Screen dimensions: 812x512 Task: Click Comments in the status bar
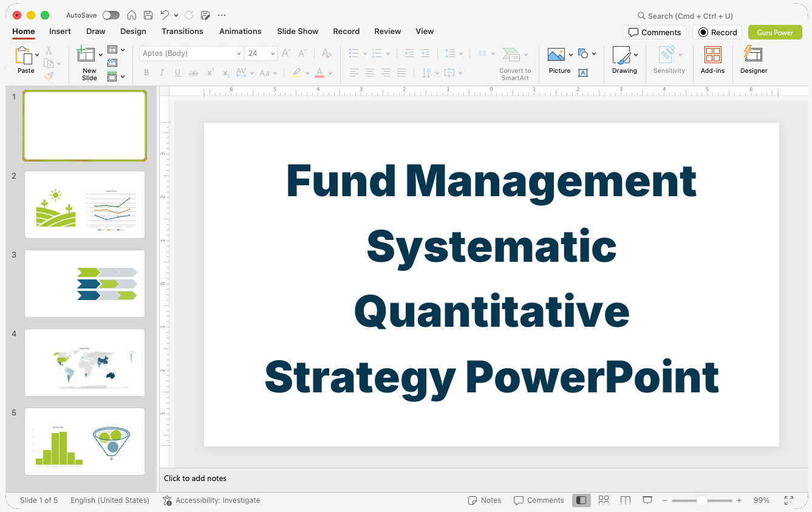point(539,500)
